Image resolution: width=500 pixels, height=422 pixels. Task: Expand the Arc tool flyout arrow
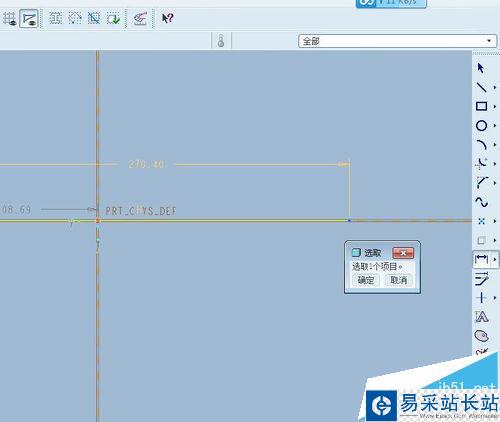tap(495, 145)
